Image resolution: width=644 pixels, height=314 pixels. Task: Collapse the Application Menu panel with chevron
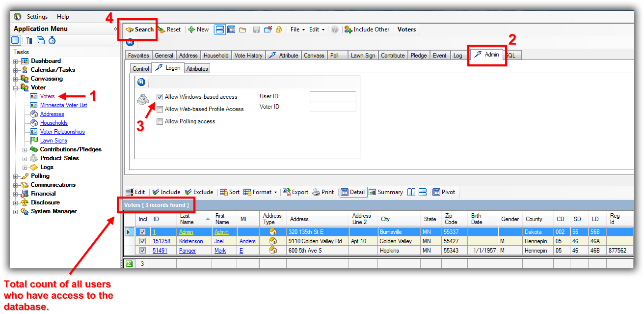point(116,29)
